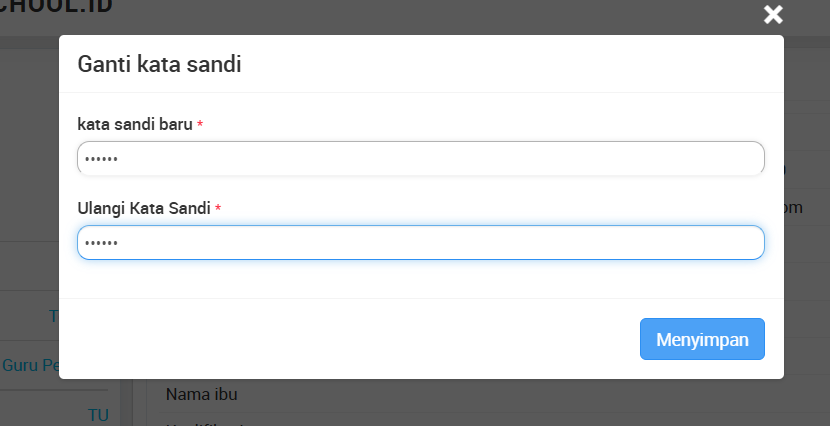Focus the "kata sandi baru" password field
This screenshot has height=426, width=830.
pos(420,158)
